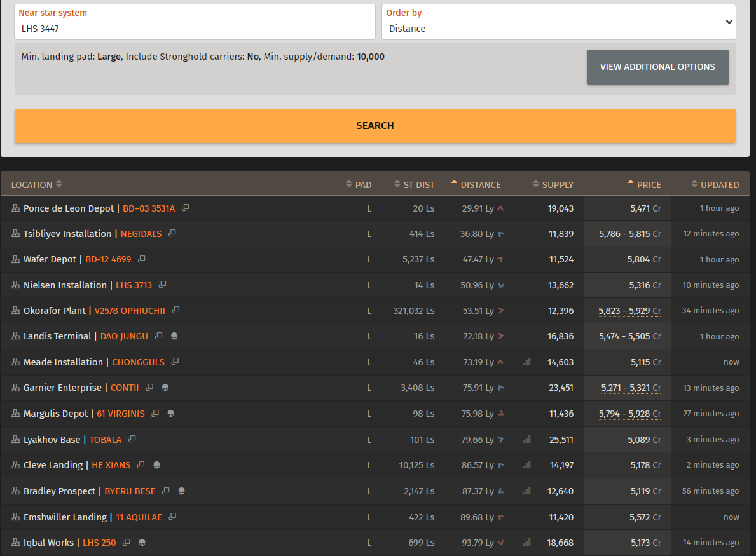Copy system name icon next to LHS 3713
756x556 pixels.
(x=163, y=285)
